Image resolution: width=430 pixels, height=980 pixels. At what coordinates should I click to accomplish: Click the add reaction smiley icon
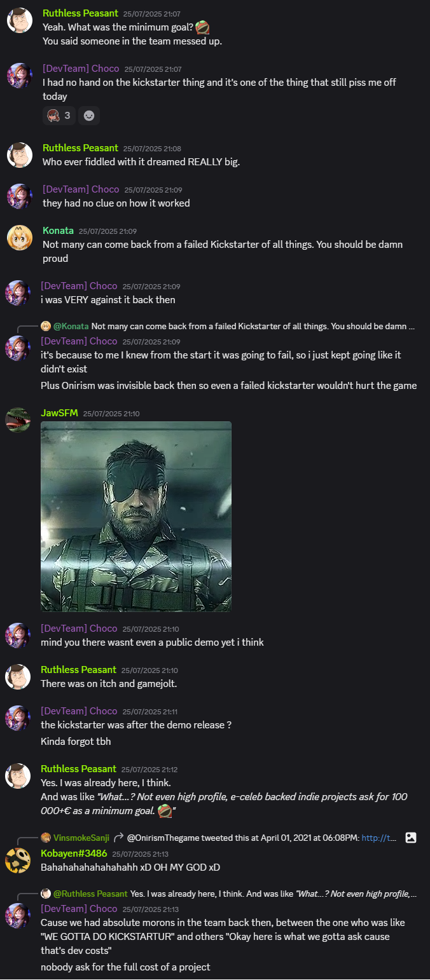pos(89,116)
